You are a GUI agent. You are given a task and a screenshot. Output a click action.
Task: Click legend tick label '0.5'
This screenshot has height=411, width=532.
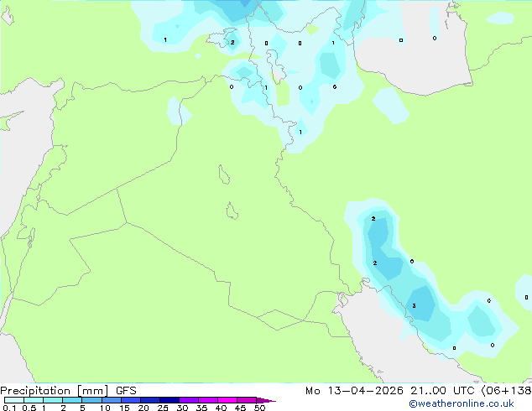[x=29, y=408]
